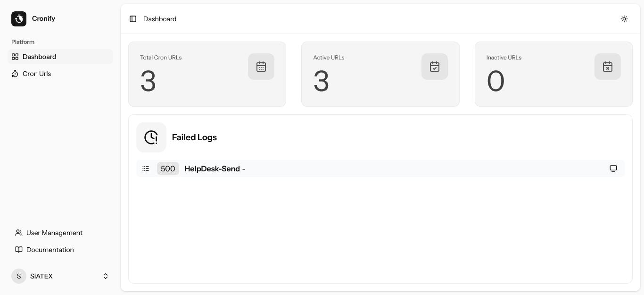Screen dimensions: 644x295
Task: Click the User Management icon in sidebar
Action: coord(19,233)
